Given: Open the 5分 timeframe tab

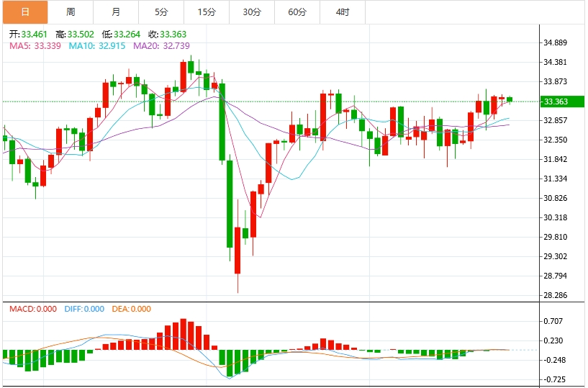Looking at the screenshot, I should (161, 12).
